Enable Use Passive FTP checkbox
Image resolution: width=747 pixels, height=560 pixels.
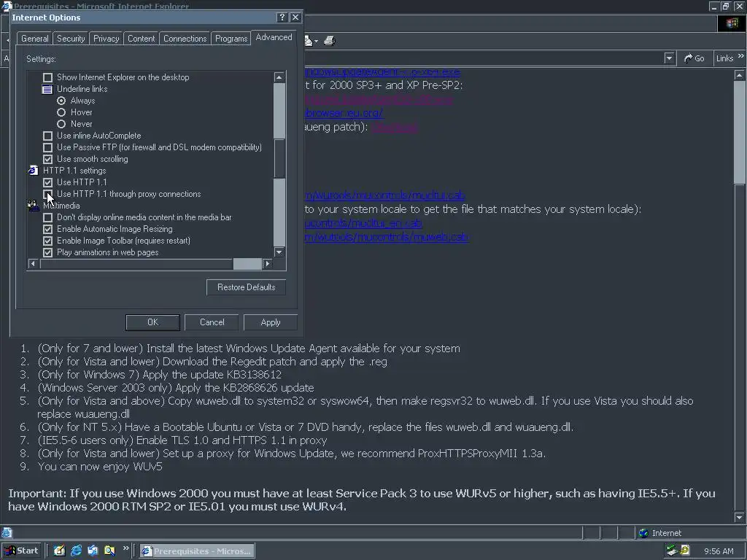click(x=47, y=147)
